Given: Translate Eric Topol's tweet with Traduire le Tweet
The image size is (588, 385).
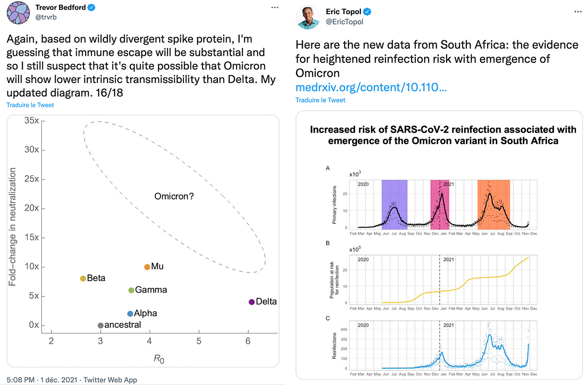Looking at the screenshot, I should [x=320, y=100].
